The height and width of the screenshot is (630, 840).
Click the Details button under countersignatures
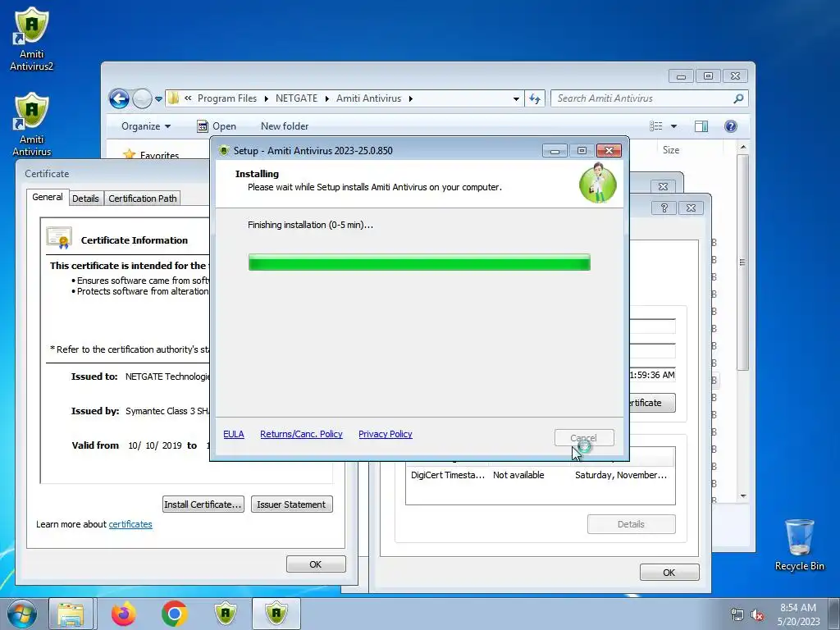click(631, 524)
